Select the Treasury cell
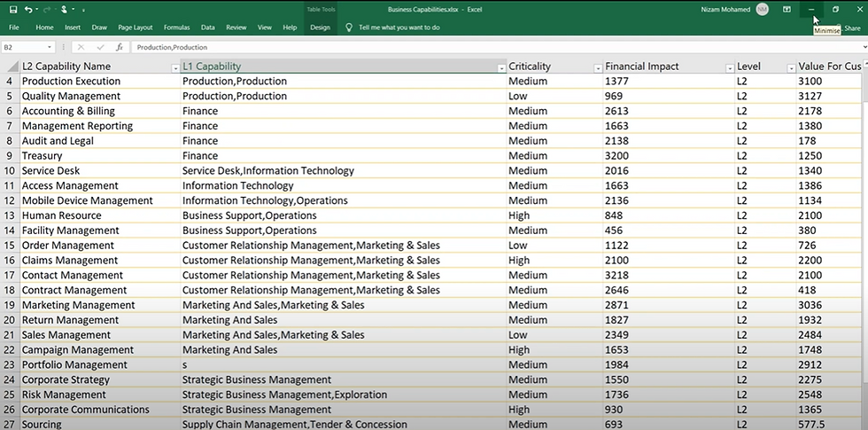The height and width of the screenshot is (430, 868). [100, 156]
